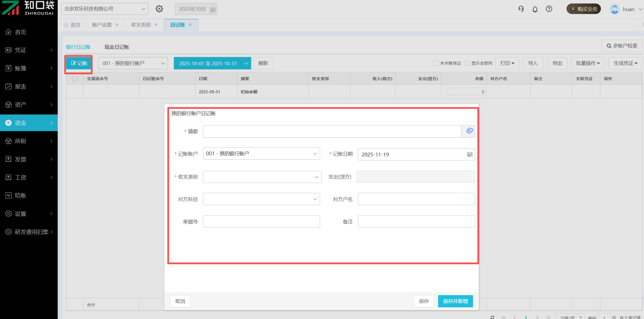Click the help question mark icon
This screenshot has width=644, height=319.
(549, 9)
